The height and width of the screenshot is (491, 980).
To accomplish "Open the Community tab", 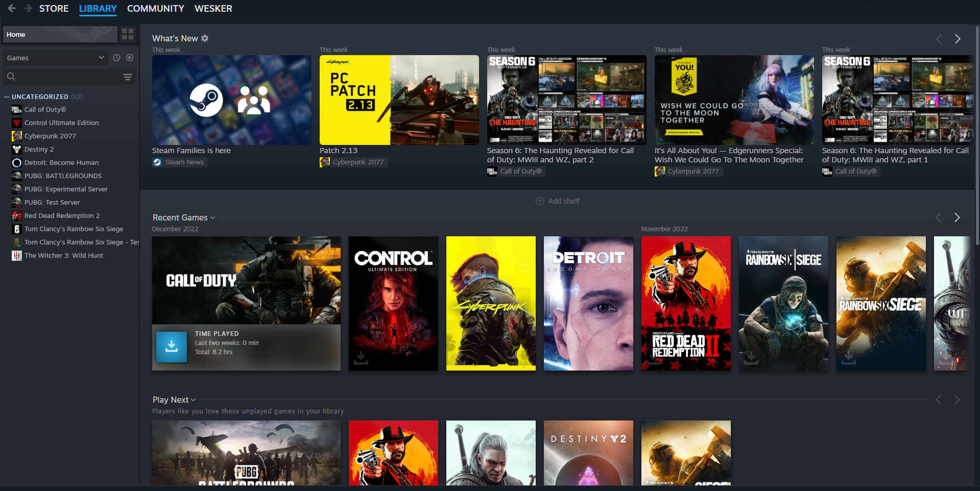I will coord(156,9).
